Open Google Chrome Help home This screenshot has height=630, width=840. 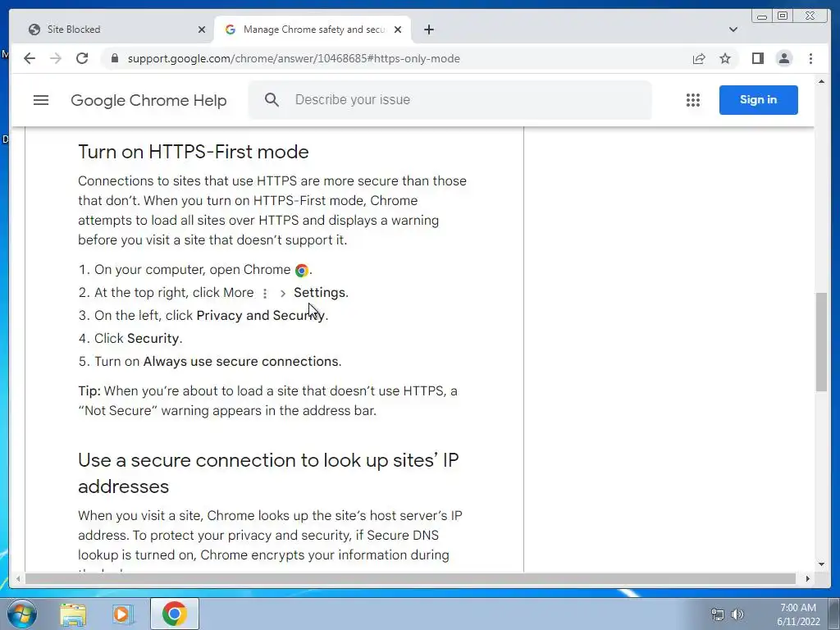(x=148, y=100)
